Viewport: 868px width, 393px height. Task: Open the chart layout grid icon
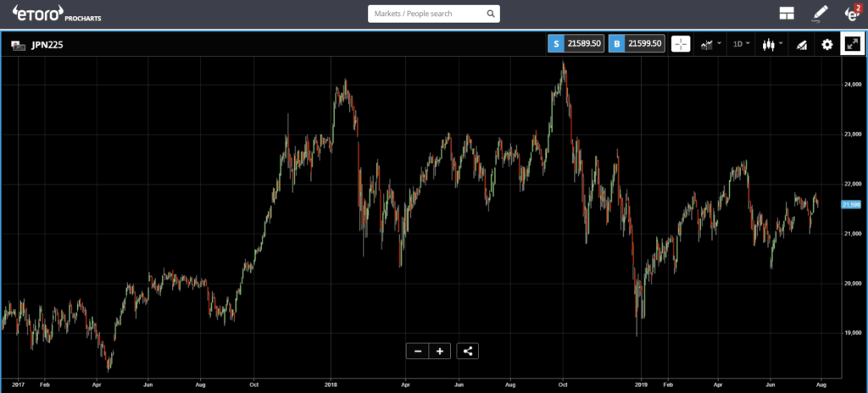click(x=787, y=14)
